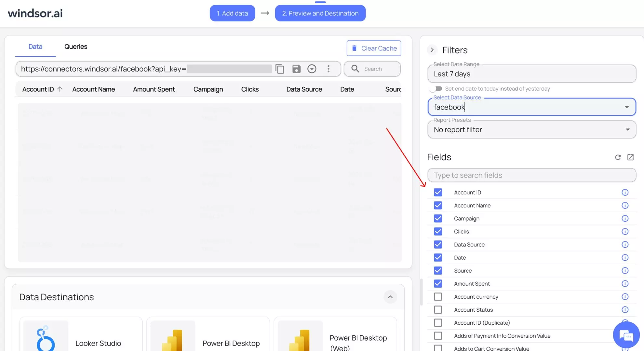Show info for Account ID field
Image resolution: width=644 pixels, height=351 pixels.
(625, 192)
